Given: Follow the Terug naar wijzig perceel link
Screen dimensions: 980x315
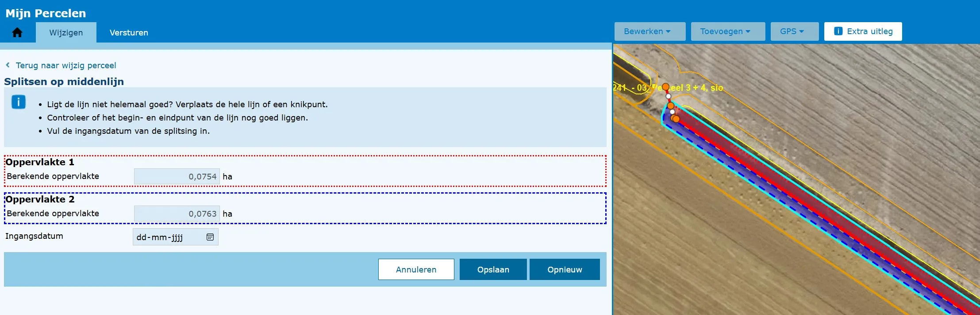Looking at the screenshot, I should (x=66, y=65).
